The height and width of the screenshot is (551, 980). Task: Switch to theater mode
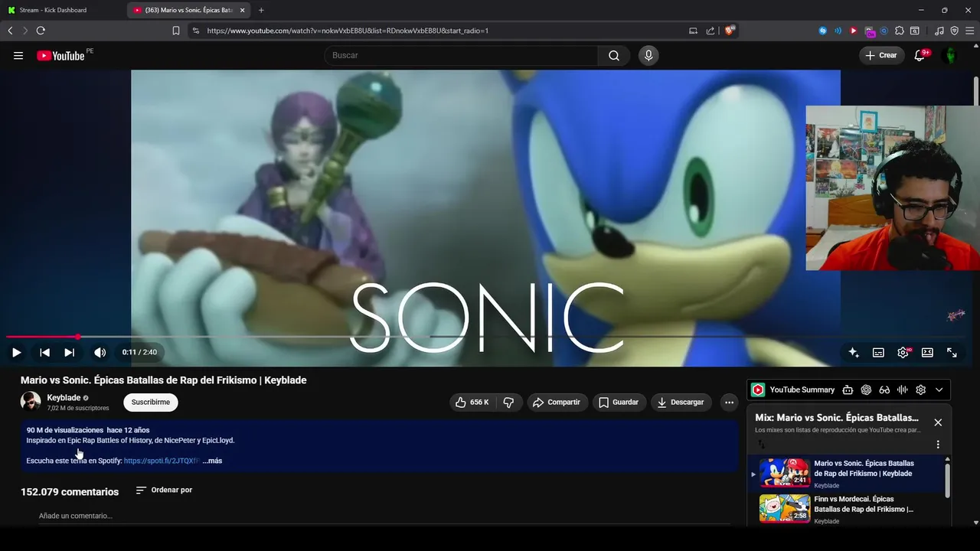tap(927, 352)
